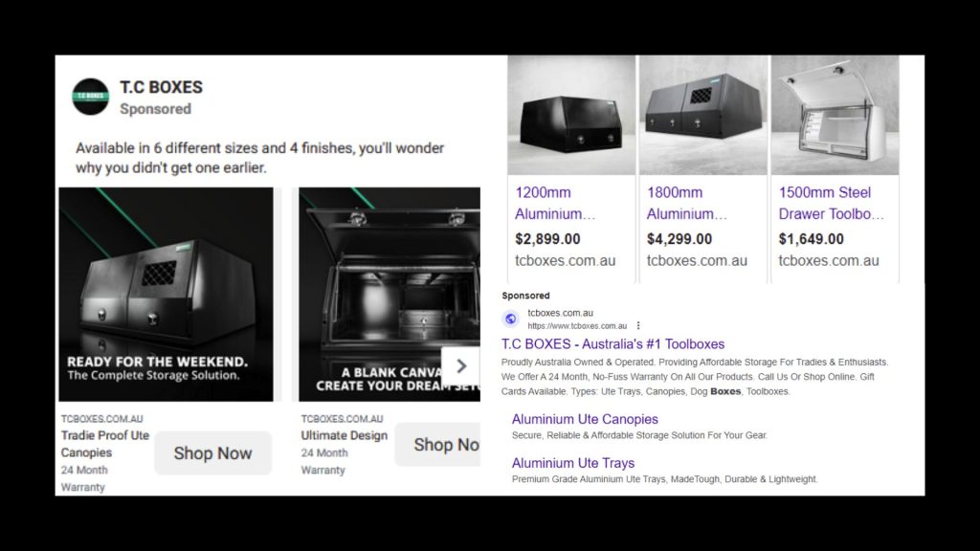Viewport: 980px width, 551px height.
Task: Click the T.C BOXES round profile logo
Action: coord(91,97)
